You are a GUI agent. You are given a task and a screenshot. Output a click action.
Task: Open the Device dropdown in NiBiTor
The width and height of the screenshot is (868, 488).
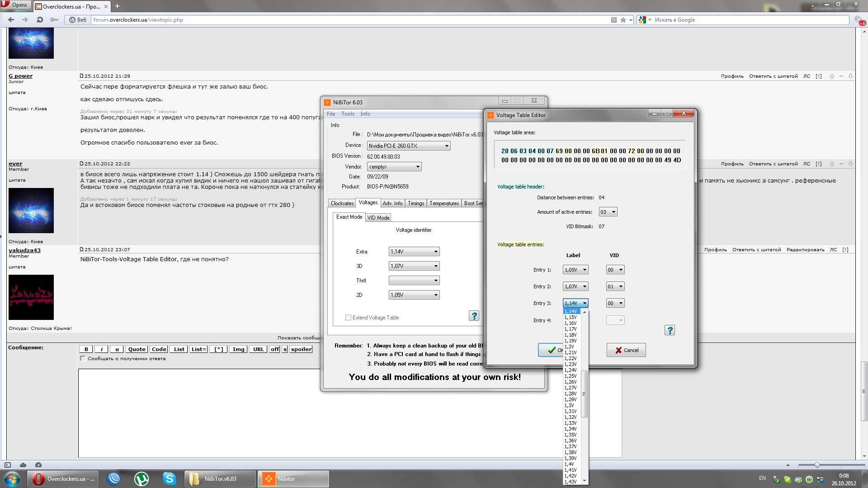[x=409, y=146]
